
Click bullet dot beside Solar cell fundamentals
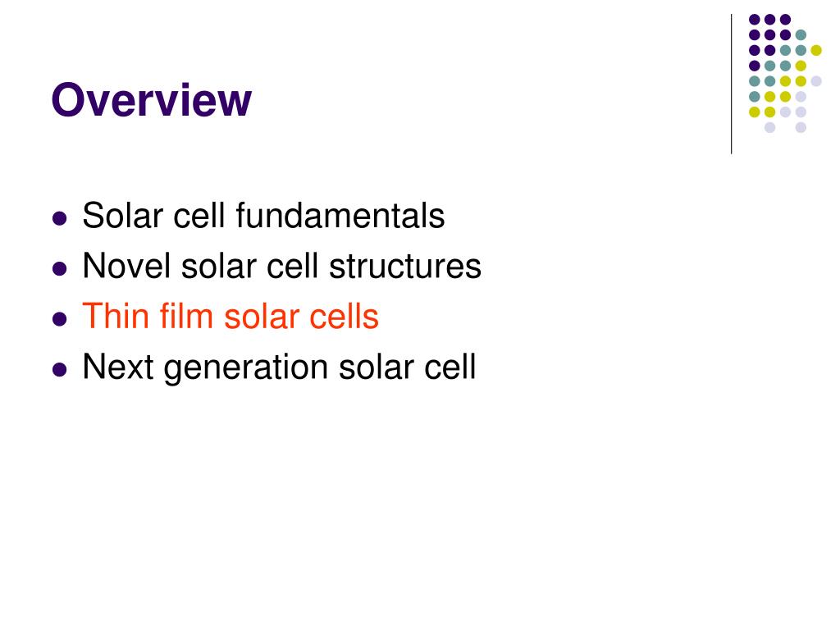pyautogui.click(x=60, y=218)
